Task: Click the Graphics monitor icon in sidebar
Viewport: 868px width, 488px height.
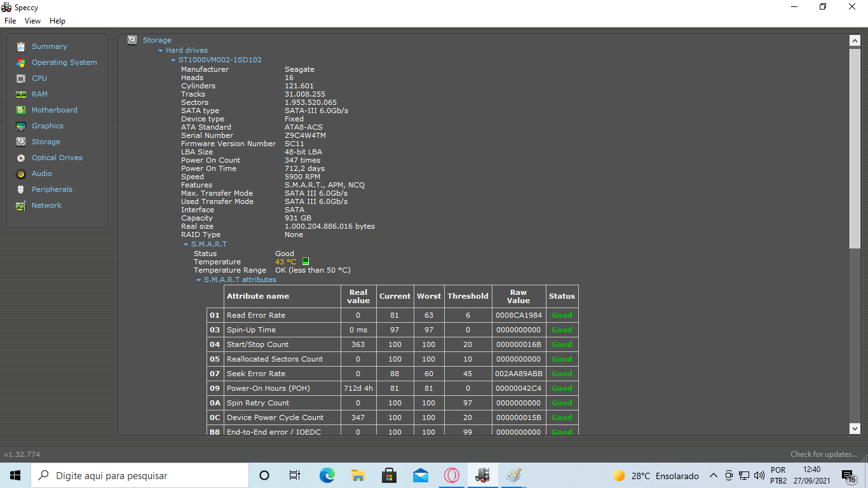Action: [x=21, y=126]
